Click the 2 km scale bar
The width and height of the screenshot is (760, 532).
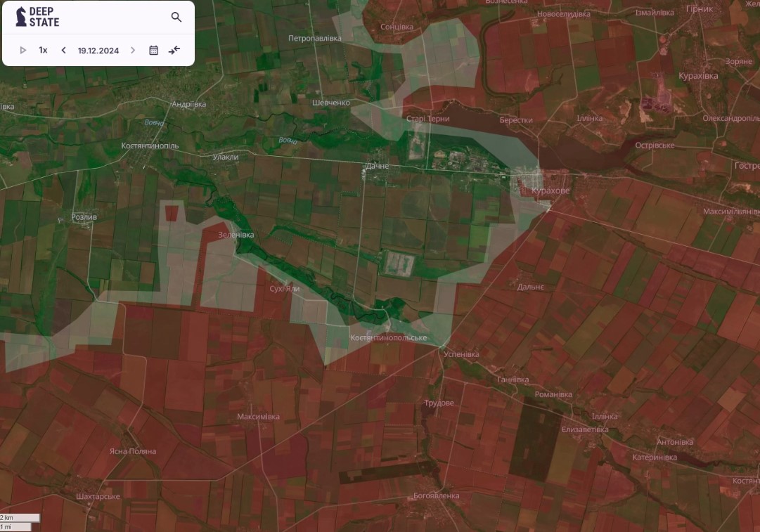click(x=20, y=518)
